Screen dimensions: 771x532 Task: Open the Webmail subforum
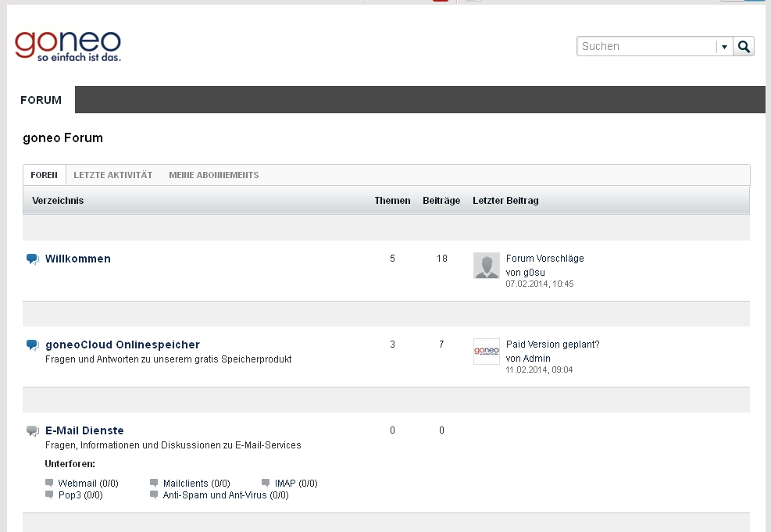click(x=77, y=484)
